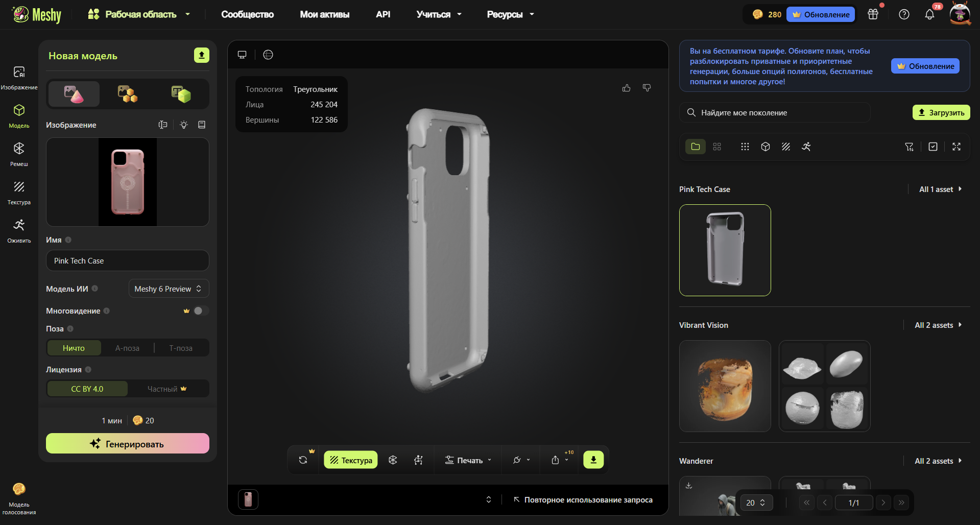Click the lightbulb icon next to Изображение
The width and height of the screenshot is (980, 525).
click(x=184, y=125)
